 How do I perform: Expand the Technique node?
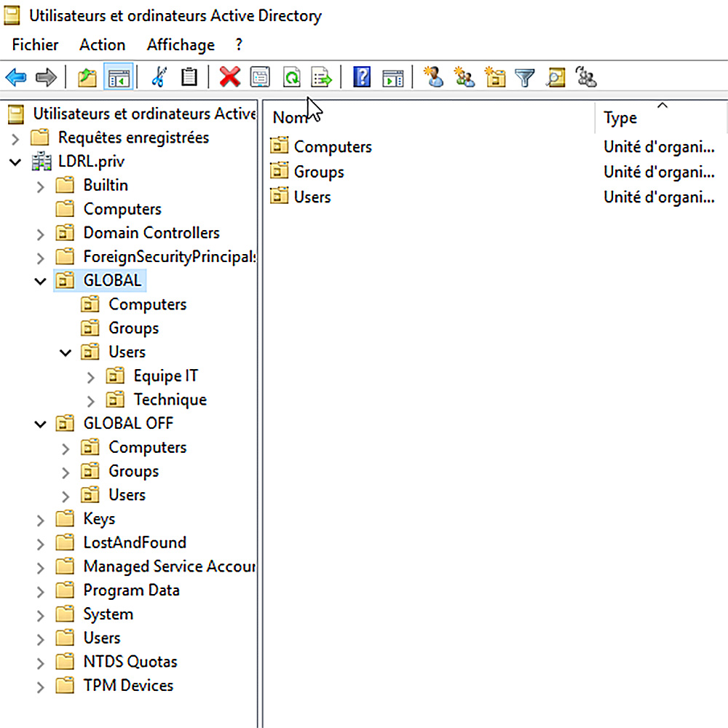coord(90,401)
